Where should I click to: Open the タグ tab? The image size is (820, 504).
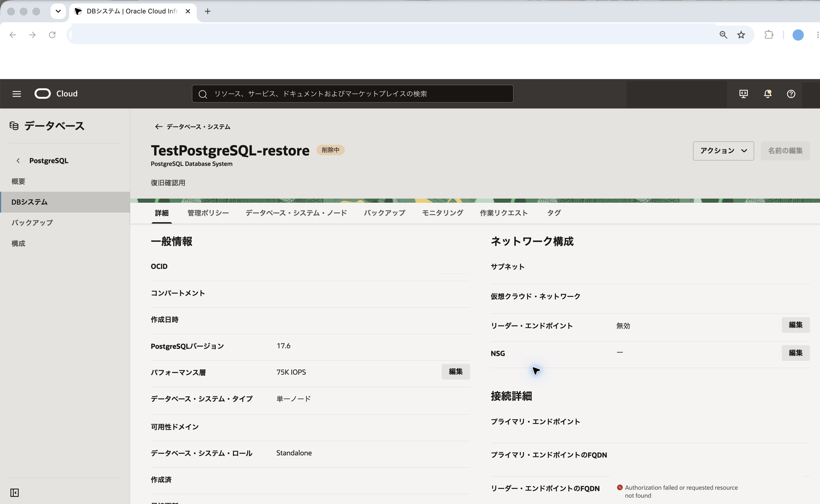coord(554,213)
